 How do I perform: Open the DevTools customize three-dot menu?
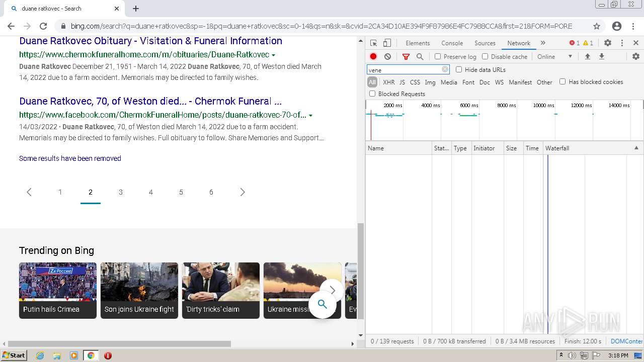pyautogui.click(x=622, y=43)
